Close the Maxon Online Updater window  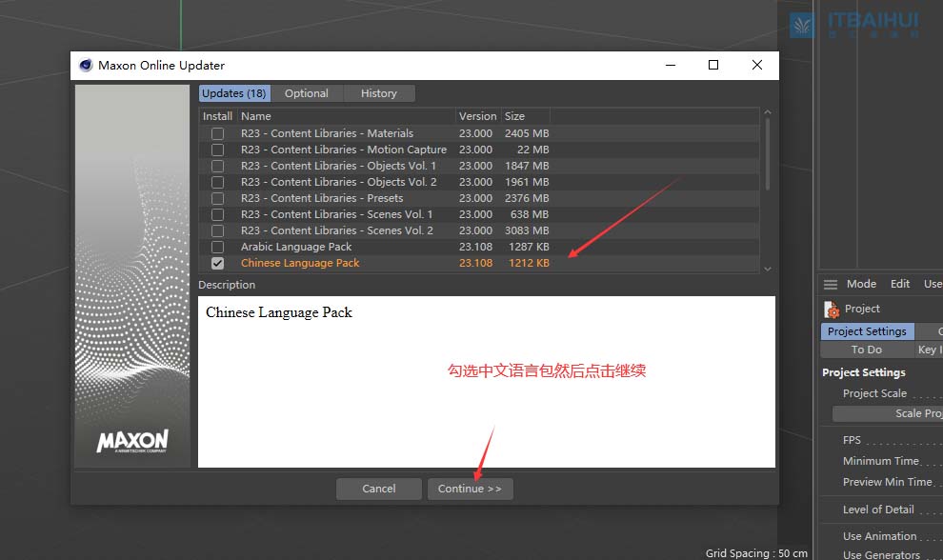click(757, 65)
